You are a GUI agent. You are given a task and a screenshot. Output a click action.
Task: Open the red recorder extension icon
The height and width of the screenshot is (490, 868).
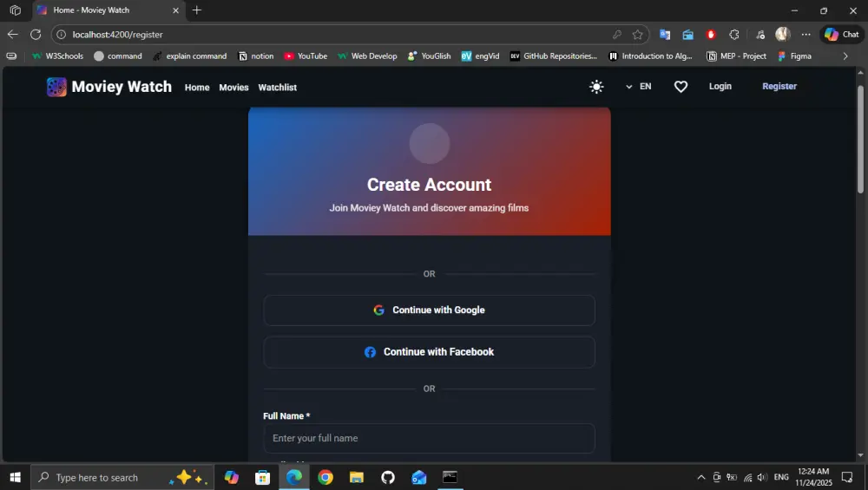[711, 35]
